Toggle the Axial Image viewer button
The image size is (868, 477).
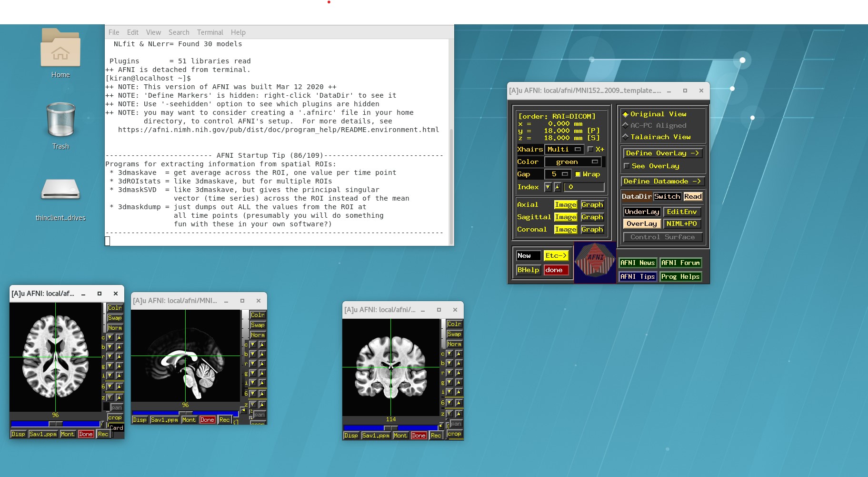click(x=566, y=204)
